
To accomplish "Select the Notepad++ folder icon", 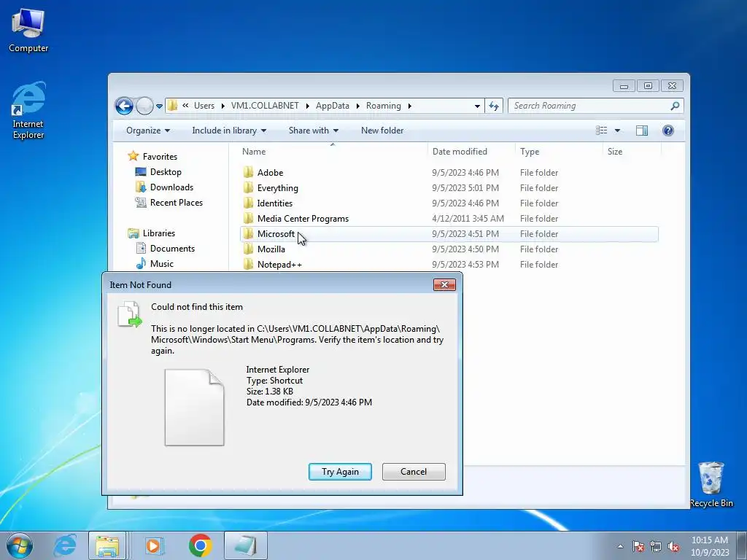I will 248,264.
